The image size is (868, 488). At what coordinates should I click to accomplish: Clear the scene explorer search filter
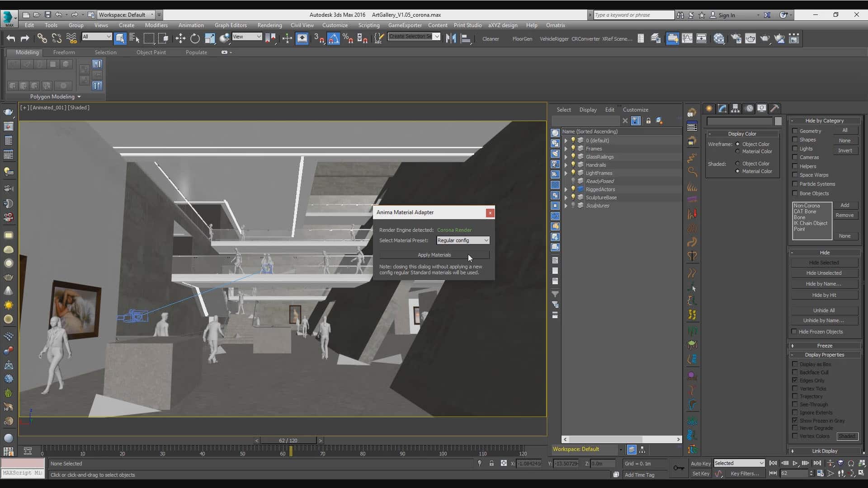[x=625, y=121]
